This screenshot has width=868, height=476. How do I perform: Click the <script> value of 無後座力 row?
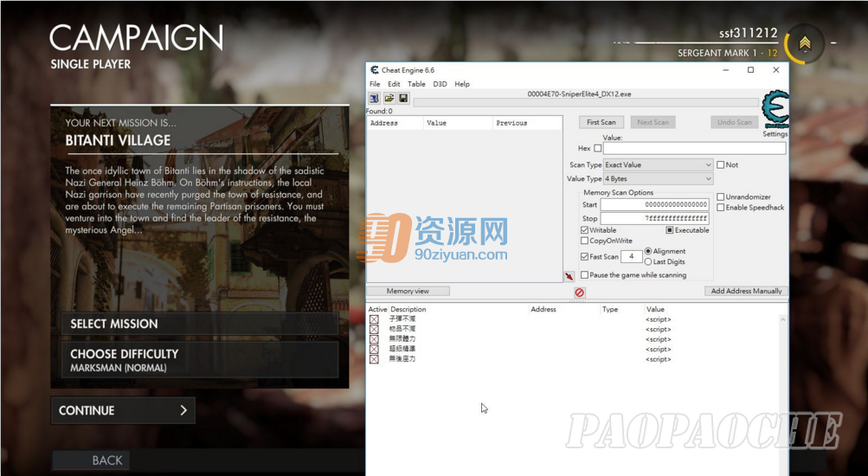click(x=659, y=359)
